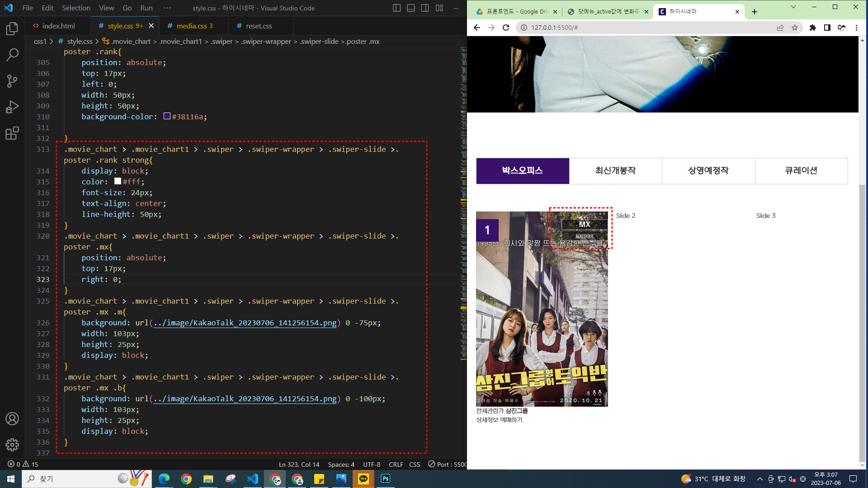This screenshot has height=488, width=868.
Task: Open the Extensions view
Action: 12,133
